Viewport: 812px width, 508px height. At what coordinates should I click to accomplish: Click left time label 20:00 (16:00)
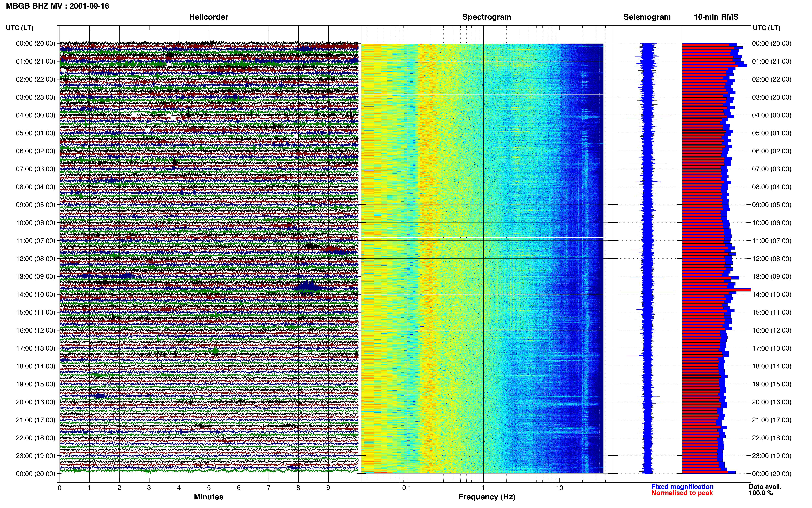(36, 402)
